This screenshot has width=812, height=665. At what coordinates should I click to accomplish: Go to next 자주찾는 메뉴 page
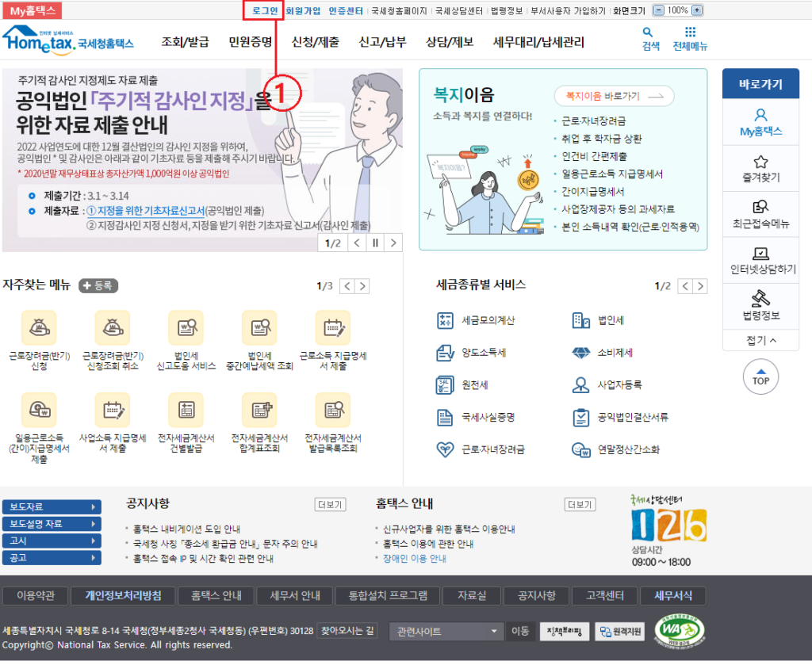[x=362, y=286]
